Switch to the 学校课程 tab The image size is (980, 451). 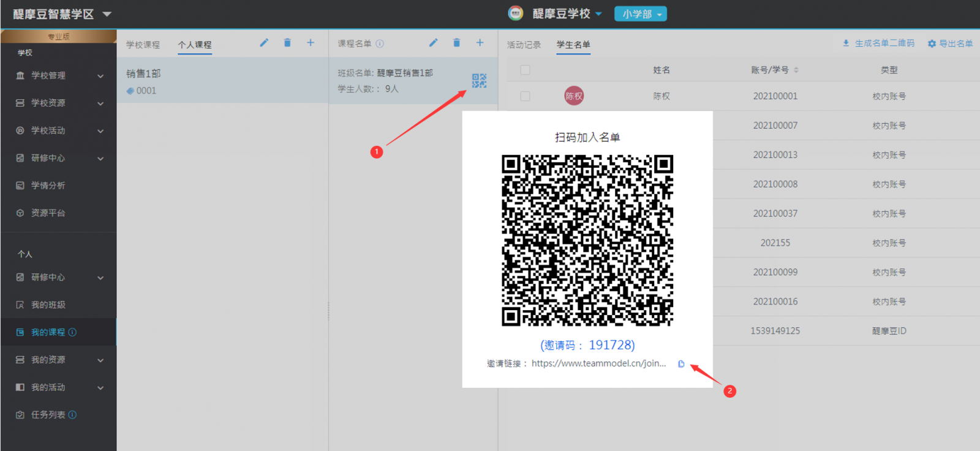143,45
